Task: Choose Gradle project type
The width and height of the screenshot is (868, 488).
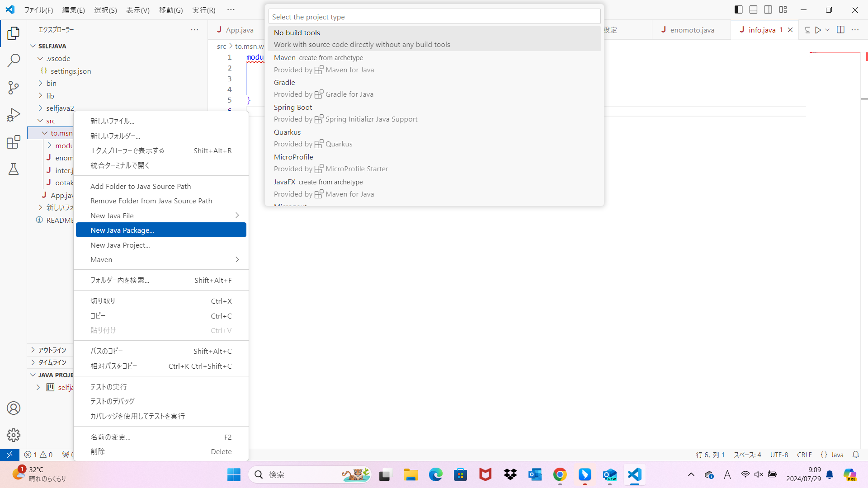Action: pyautogui.click(x=434, y=89)
